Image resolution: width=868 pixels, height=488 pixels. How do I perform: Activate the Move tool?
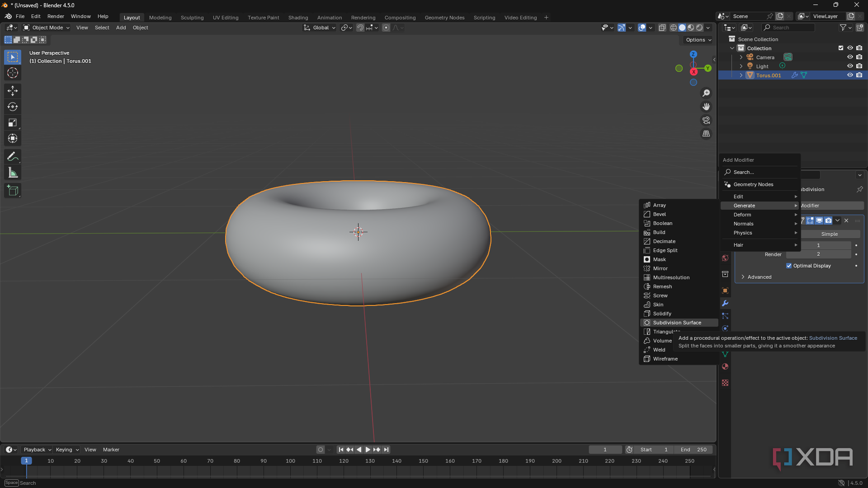tap(13, 91)
